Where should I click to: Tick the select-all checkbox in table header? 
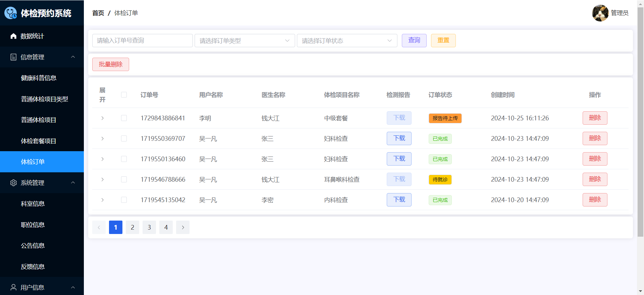(124, 95)
